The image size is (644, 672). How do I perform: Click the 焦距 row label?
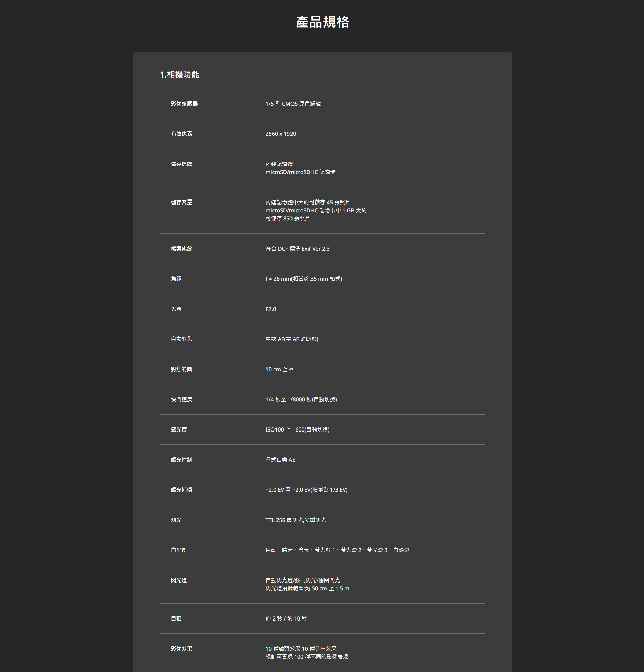click(x=176, y=279)
